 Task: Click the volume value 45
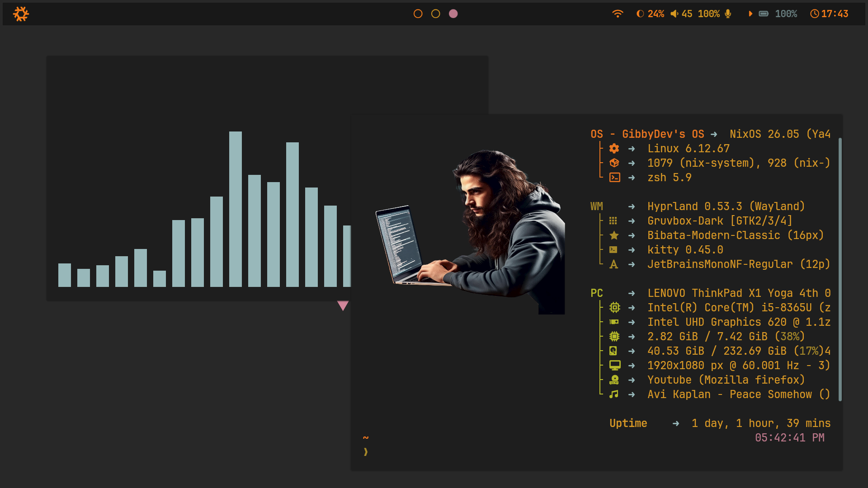tap(687, 14)
